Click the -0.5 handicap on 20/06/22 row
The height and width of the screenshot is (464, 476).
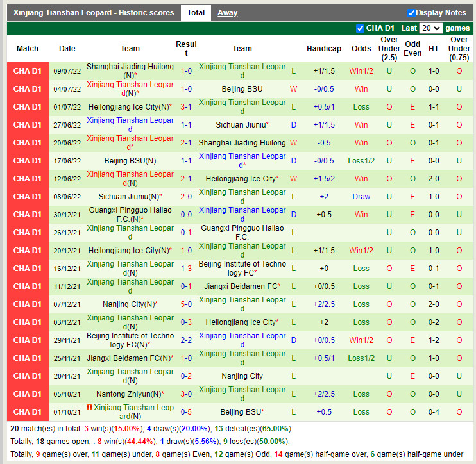(324, 143)
